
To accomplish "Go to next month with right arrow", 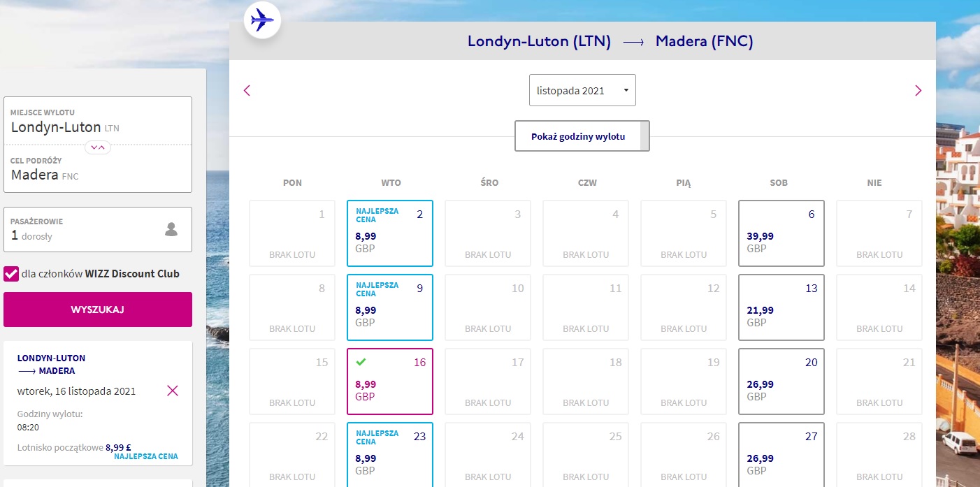I will tap(918, 90).
